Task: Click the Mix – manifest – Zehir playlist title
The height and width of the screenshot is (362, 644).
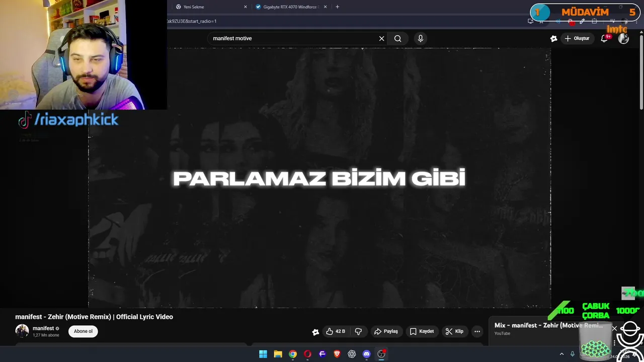Action: (x=548, y=325)
